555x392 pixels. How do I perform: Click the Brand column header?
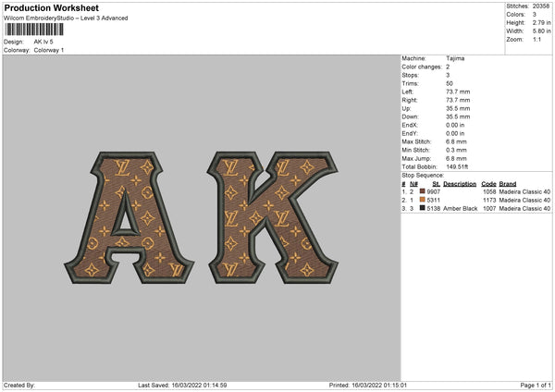point(508,184)
